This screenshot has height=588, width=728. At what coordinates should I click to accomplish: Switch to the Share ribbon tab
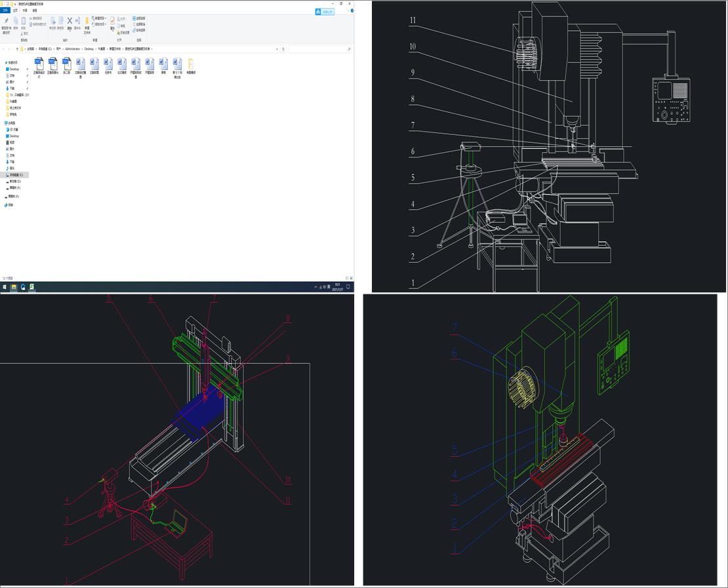tap(25, 10)
